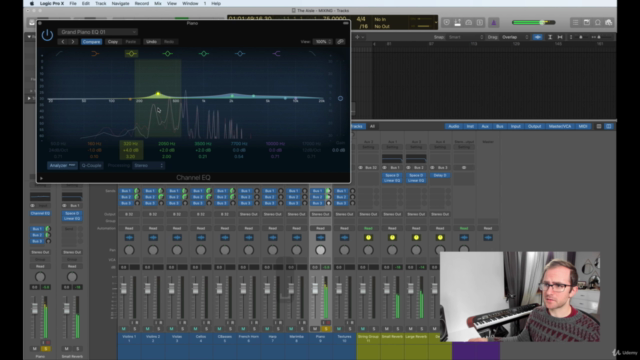Open Piano strip Stereo Out output menu
640x360 pixels.
click(x=320, y=214)
